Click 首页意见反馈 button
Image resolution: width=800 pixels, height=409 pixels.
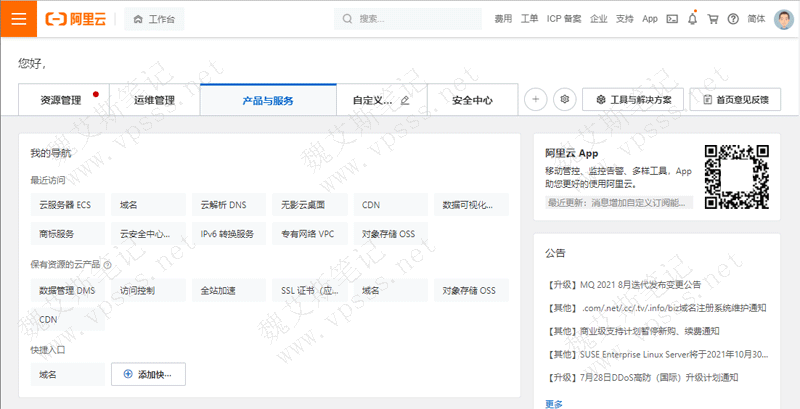735,99
